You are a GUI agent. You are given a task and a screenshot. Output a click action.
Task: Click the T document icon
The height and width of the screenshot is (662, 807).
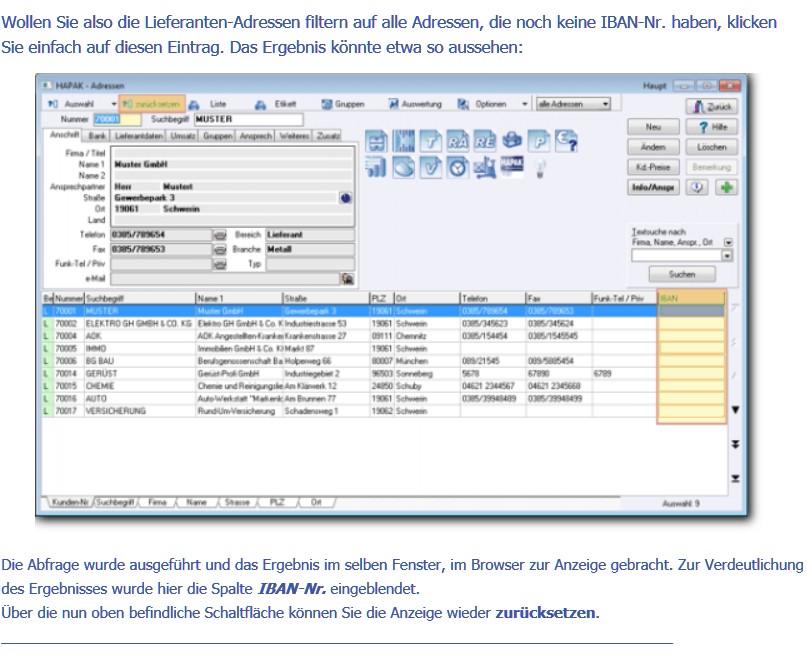coord(431,142)
